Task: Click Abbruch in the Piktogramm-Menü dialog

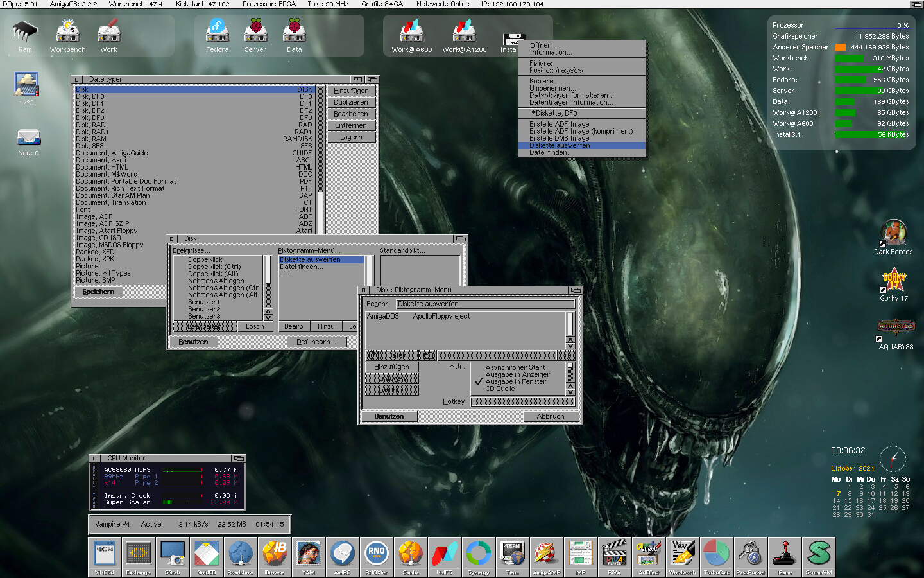Action: pos(551,416)
